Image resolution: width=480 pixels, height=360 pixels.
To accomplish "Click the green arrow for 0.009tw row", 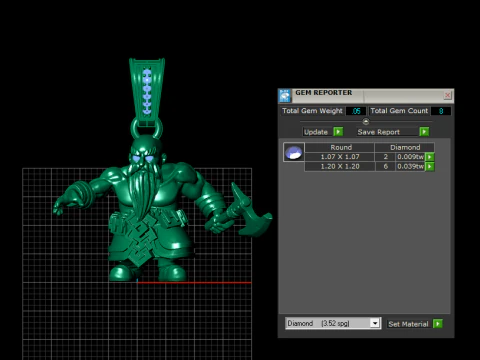I will coord(430,157).
